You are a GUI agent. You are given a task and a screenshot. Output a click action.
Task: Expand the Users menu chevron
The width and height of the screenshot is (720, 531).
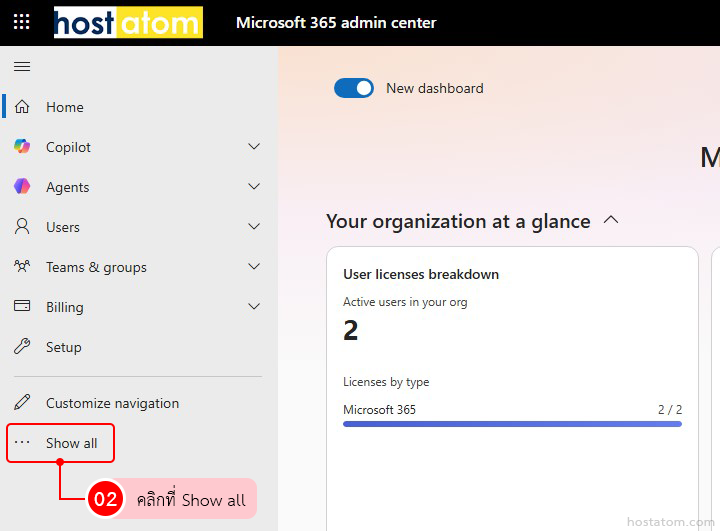click(254, 226)
